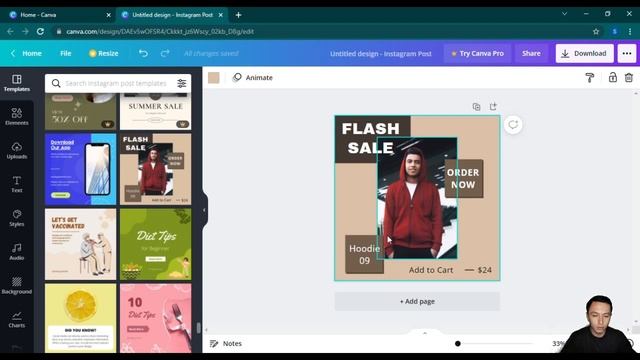Open the Text sidebar panel
Screen dimensions: 640x360
17,184
